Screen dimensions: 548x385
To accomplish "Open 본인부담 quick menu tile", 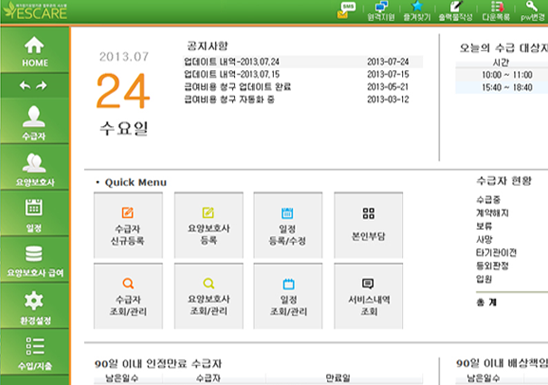I will coord(368,225).
